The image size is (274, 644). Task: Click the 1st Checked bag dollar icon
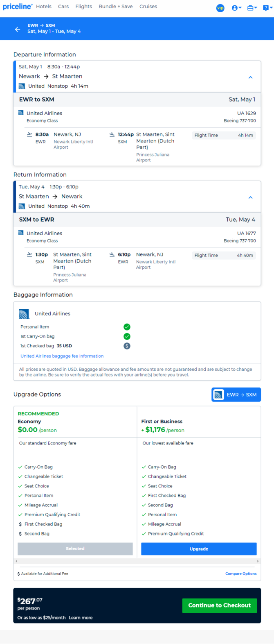pyautogui.click(x=127, y=346)
